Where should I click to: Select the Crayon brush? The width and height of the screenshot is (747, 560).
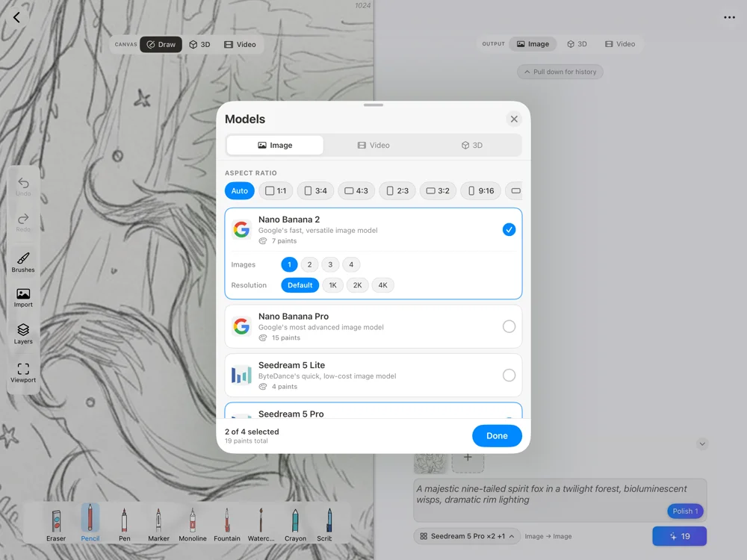[295, 524]
